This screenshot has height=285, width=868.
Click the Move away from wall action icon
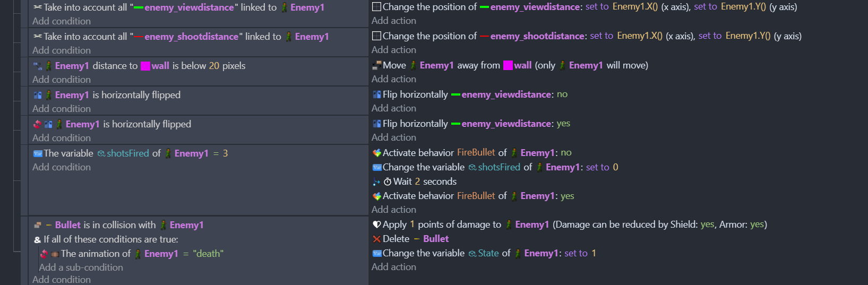tap(377, 65)
